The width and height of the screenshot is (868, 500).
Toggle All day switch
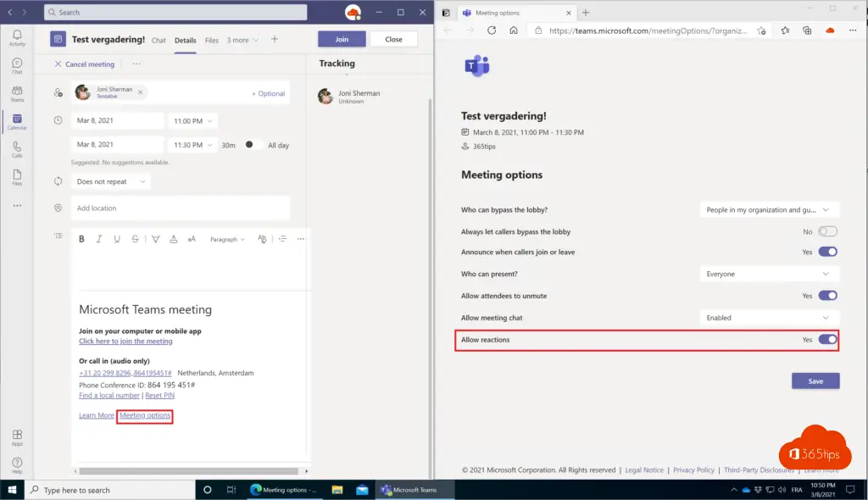[253, 145]
